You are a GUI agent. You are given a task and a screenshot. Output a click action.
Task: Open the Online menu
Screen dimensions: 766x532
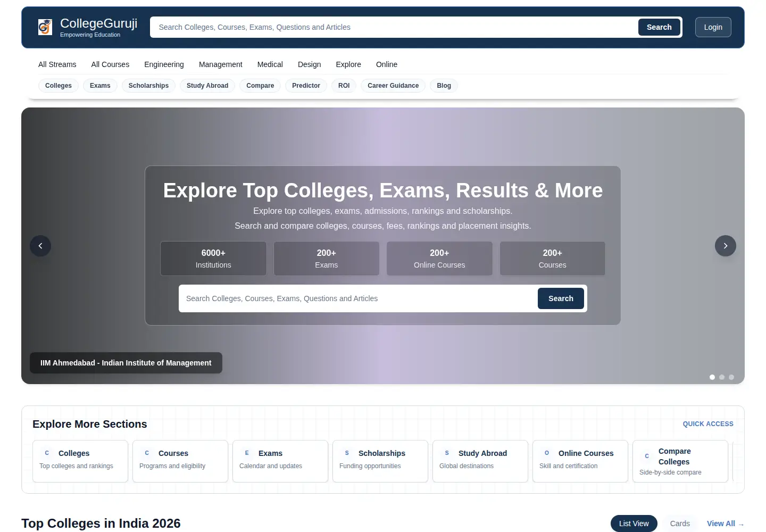pos(387,64)
